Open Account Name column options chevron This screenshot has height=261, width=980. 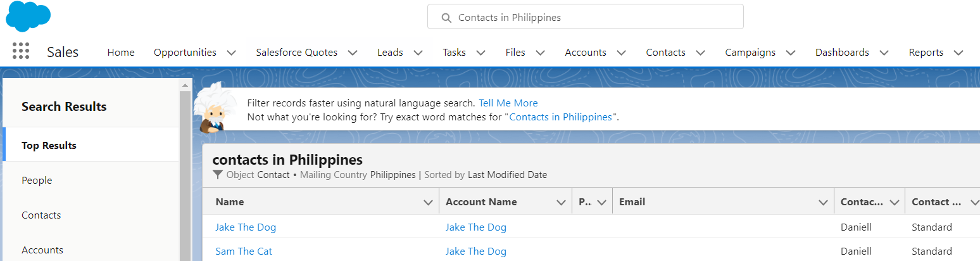pyautogui.click(x=561, y=202)
